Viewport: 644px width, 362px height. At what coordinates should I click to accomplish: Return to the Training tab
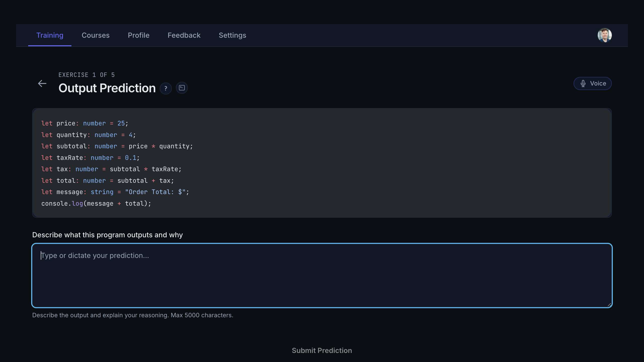tap(50, 35)
